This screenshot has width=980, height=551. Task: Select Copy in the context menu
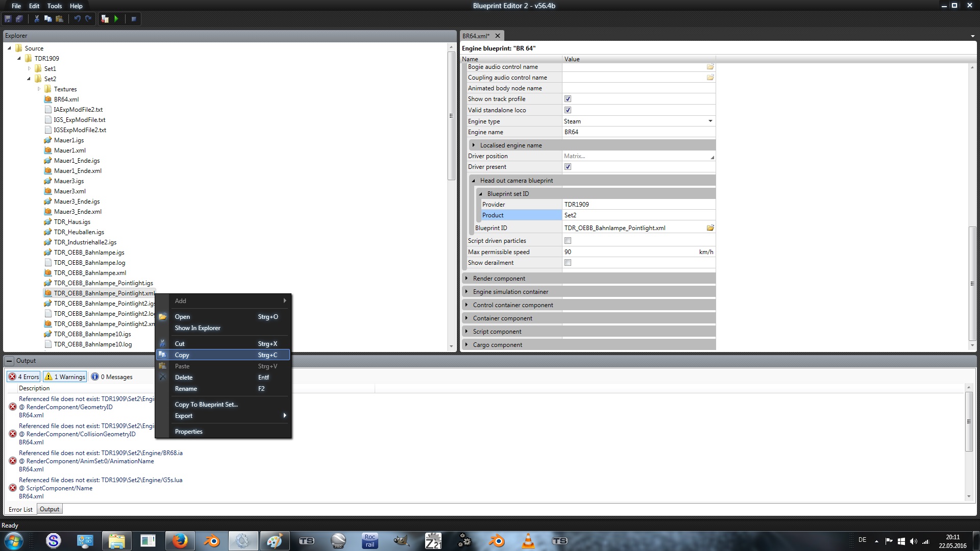[182, 355]
